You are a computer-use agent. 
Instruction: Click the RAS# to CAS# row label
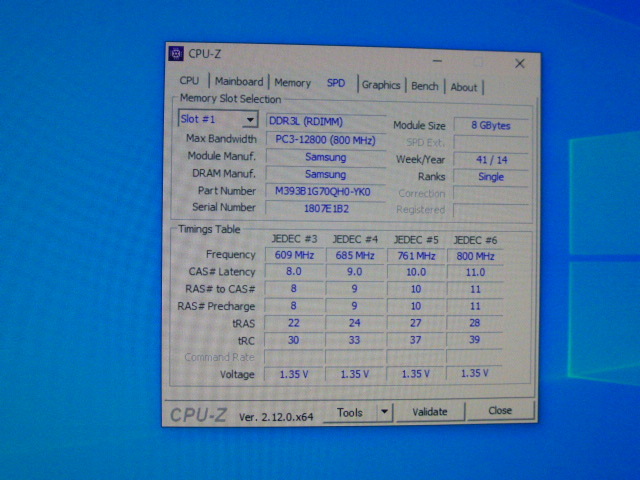pyautogui.click(x=220, y=289)
